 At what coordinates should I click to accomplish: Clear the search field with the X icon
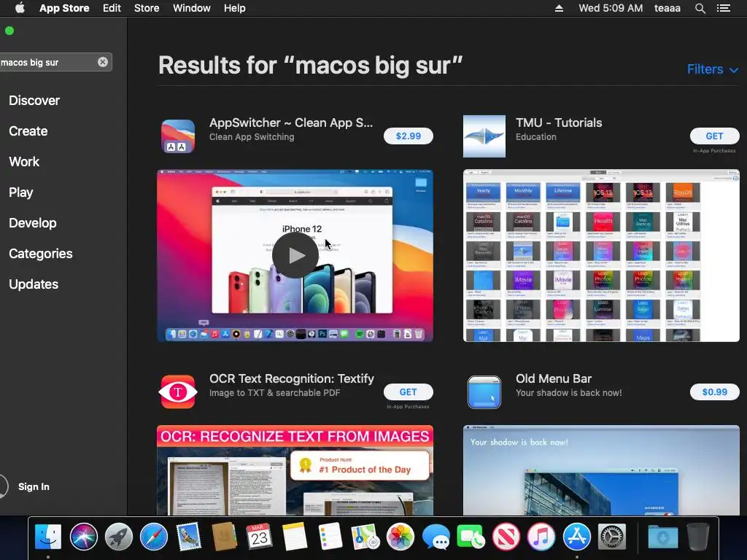tap(102, 62)
